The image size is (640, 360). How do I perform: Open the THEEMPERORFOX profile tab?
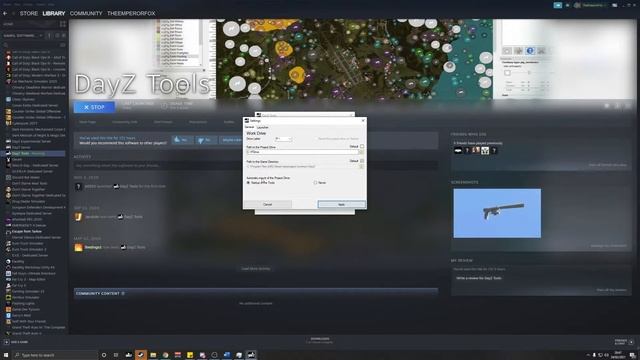click(x=131, y=13)
